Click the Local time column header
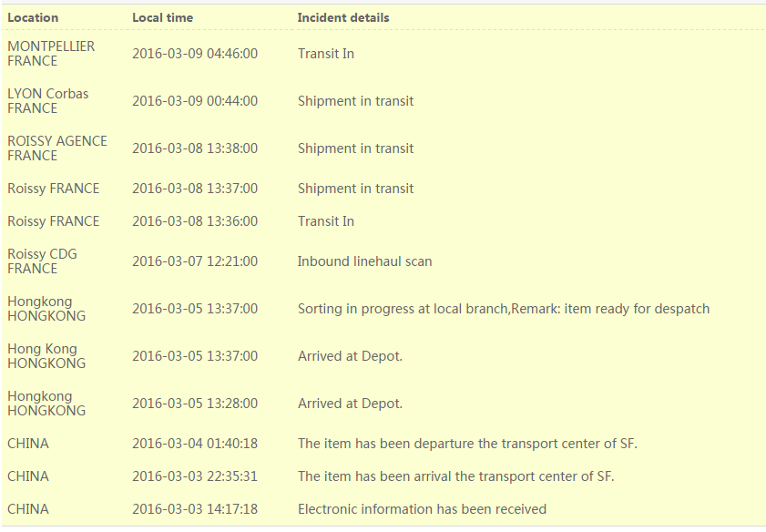The width and height of the screenshot is (766, 532). point(162,17)
